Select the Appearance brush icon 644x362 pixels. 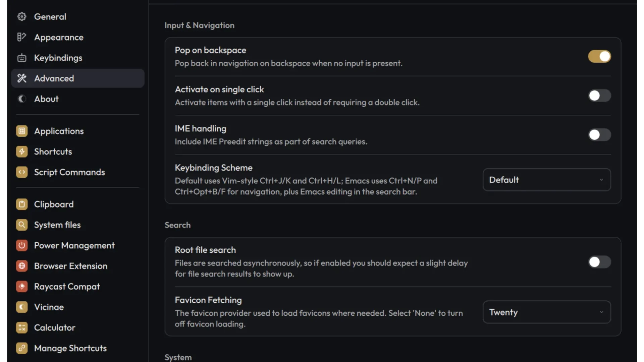[22, 37]
